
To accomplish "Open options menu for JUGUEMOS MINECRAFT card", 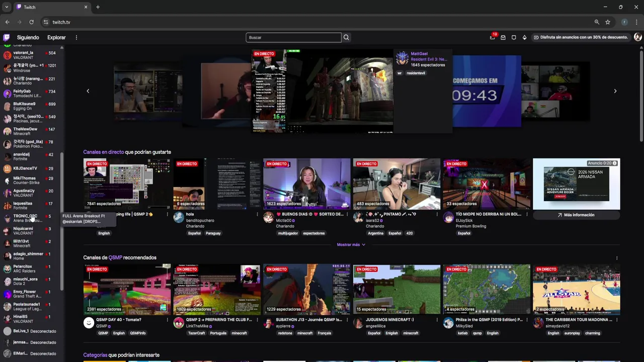I will click(437, 320).
